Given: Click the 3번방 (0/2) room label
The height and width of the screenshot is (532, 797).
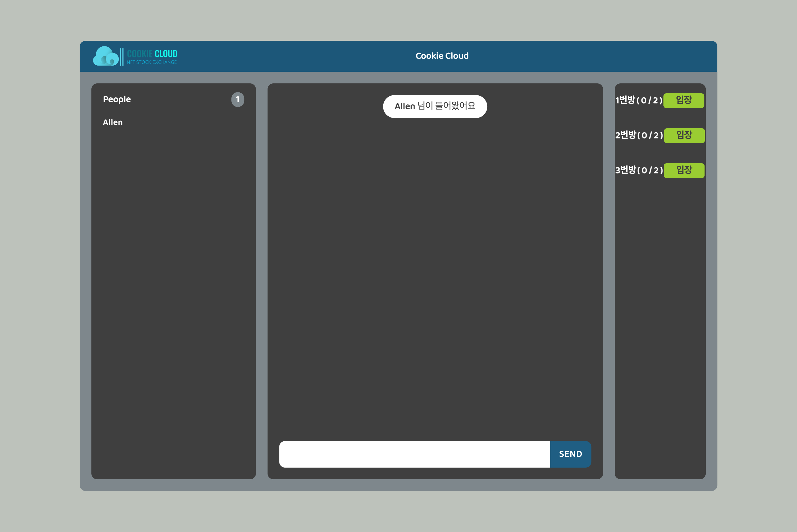Looking at the screenshot, I should (639, 170).
